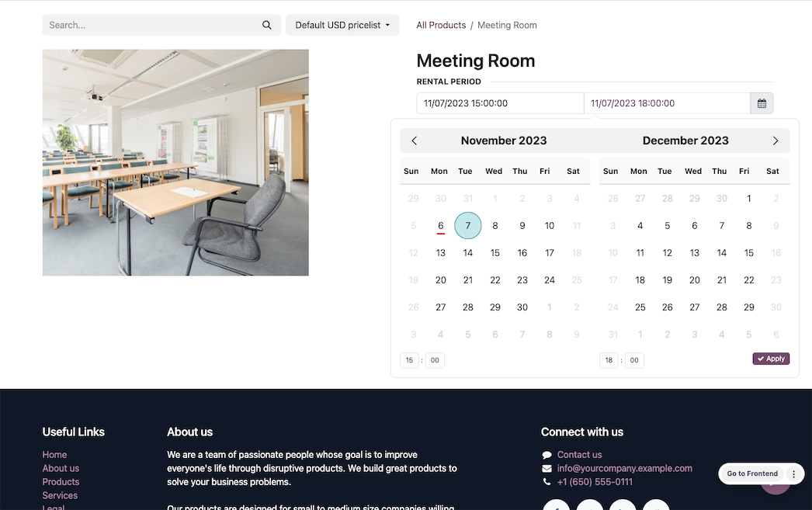Click the phone receiver icon in the footer

[x=546, y=481]
